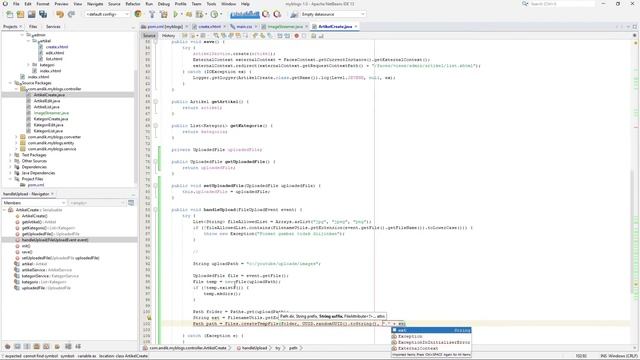Expand the Java Dependencies node
The image size is (640, 360).
tap(11, 173)
